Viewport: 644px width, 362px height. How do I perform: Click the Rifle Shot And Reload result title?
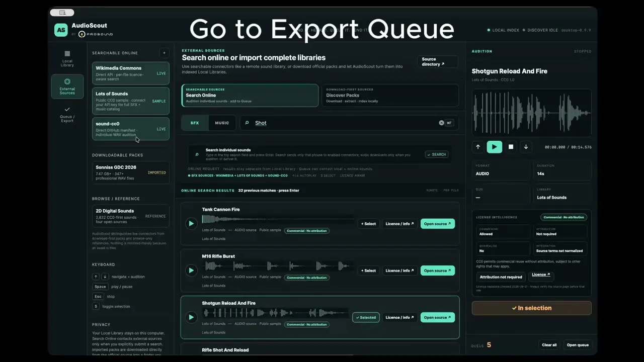(225, 350)
